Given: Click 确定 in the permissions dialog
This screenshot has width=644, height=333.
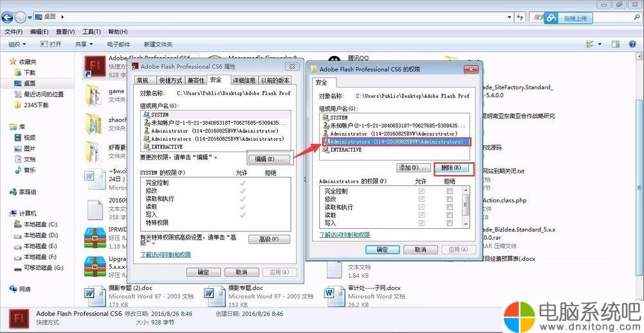Looking at the screenshot, I should (x=383, y=249).
